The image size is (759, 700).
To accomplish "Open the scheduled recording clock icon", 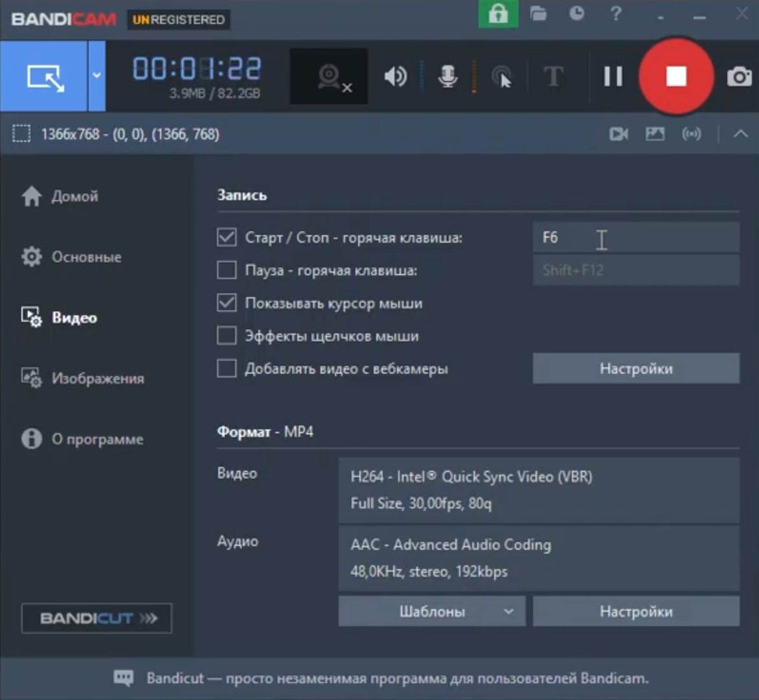I will [x=576, y=14].
